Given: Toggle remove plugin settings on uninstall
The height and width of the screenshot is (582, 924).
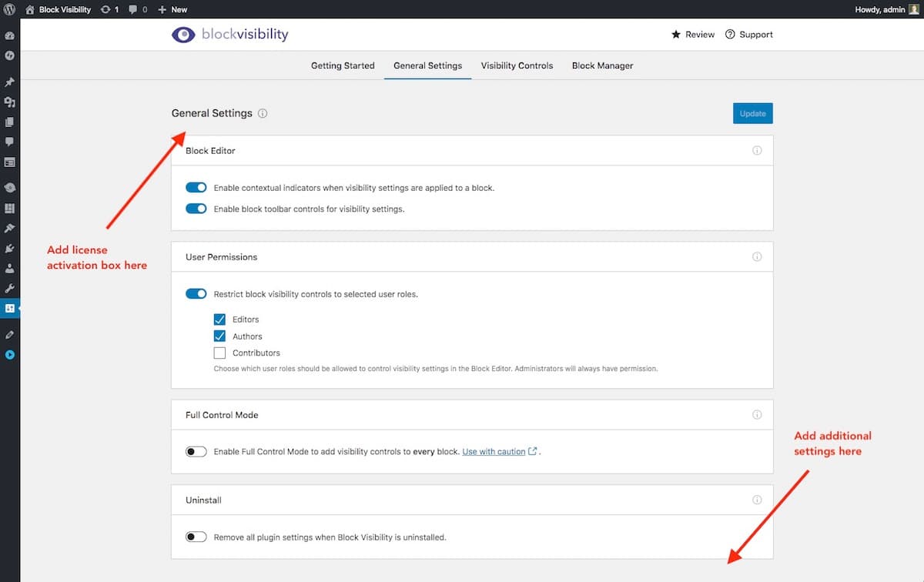Looking at the screenshot, I should point(196,537).
